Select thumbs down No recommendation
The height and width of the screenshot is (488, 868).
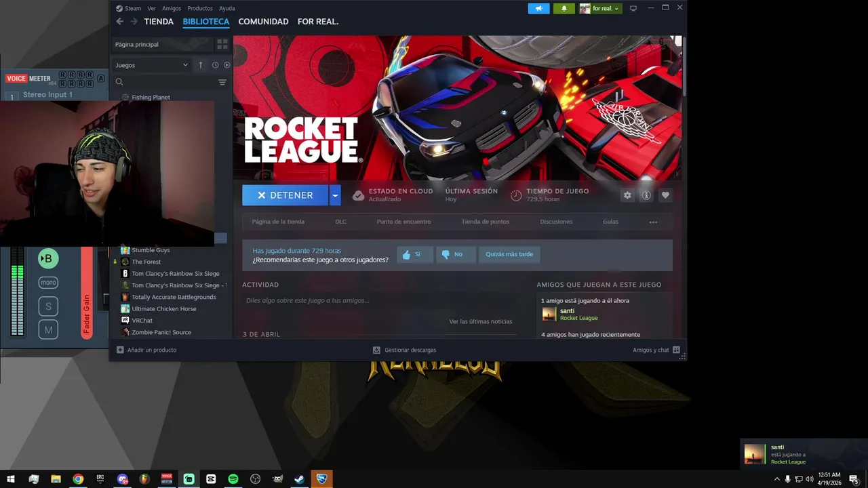455,254
